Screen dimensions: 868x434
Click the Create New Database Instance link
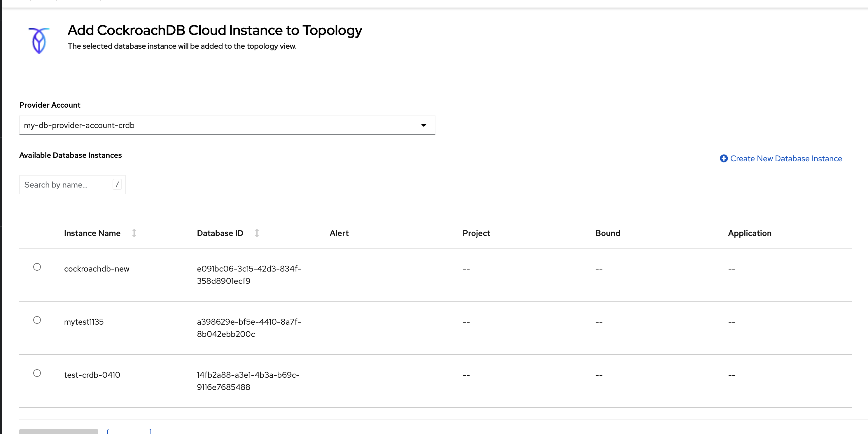785,158
